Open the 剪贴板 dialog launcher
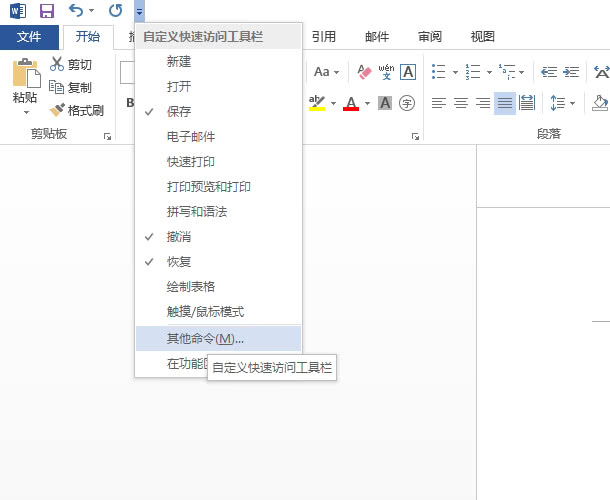The image size is (610, 500). tap(107, 136)
